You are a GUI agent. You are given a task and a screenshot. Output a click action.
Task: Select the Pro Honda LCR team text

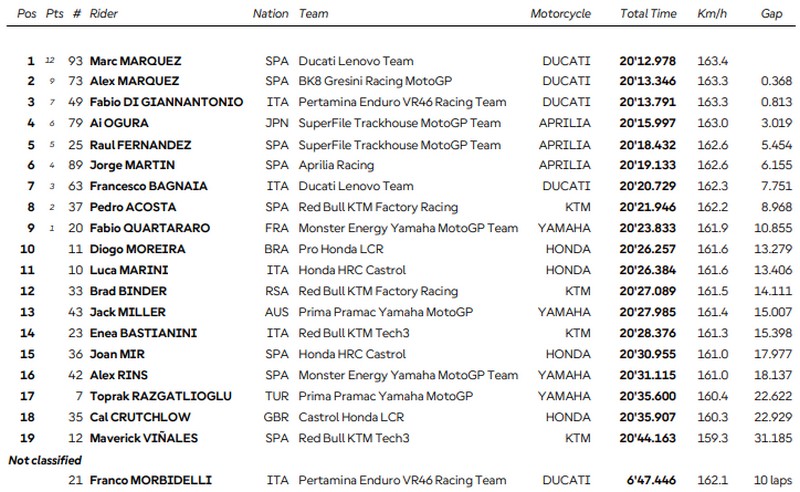coord(341,249)
